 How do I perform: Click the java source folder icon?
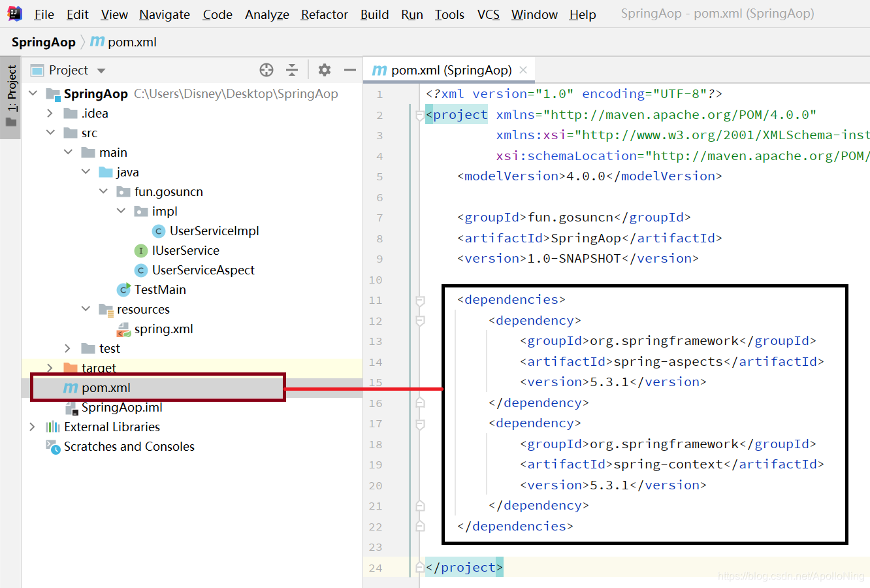pyautogui.click(x=106, y=172)
